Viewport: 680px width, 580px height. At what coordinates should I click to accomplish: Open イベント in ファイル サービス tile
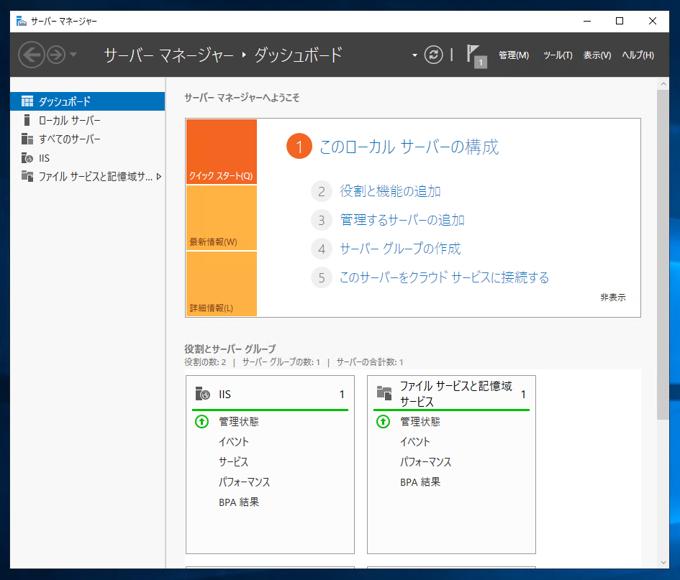415,442
